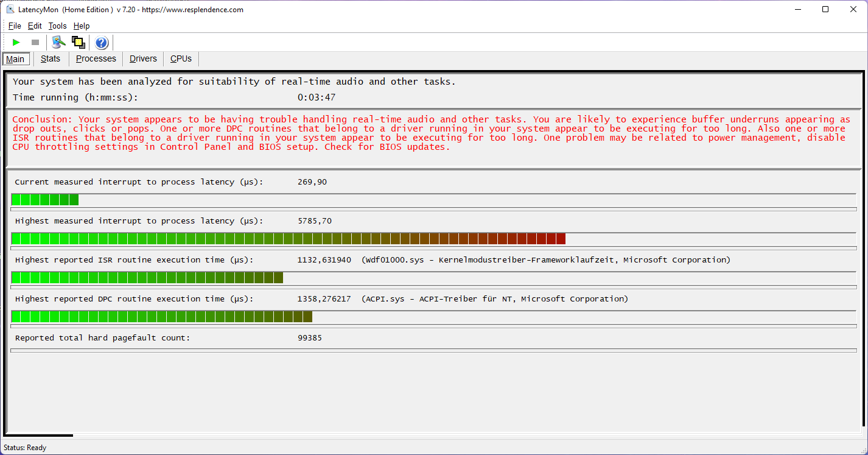Click the ISR value 1132,631940

pos(324,260)
